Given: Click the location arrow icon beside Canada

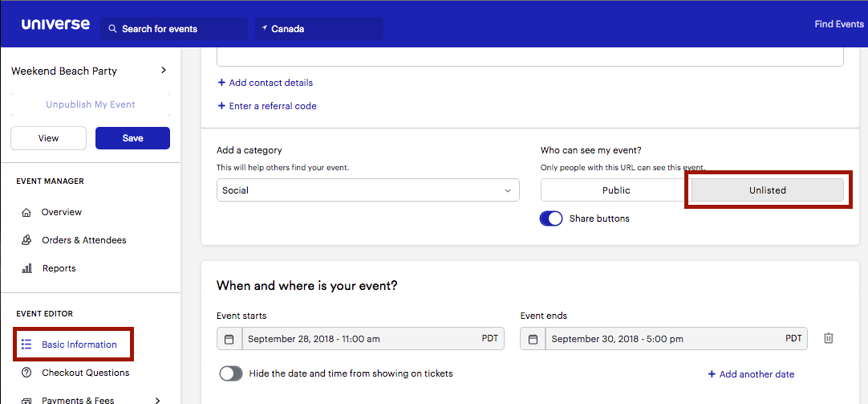Looking at the screenshot, I should [265, 28].
